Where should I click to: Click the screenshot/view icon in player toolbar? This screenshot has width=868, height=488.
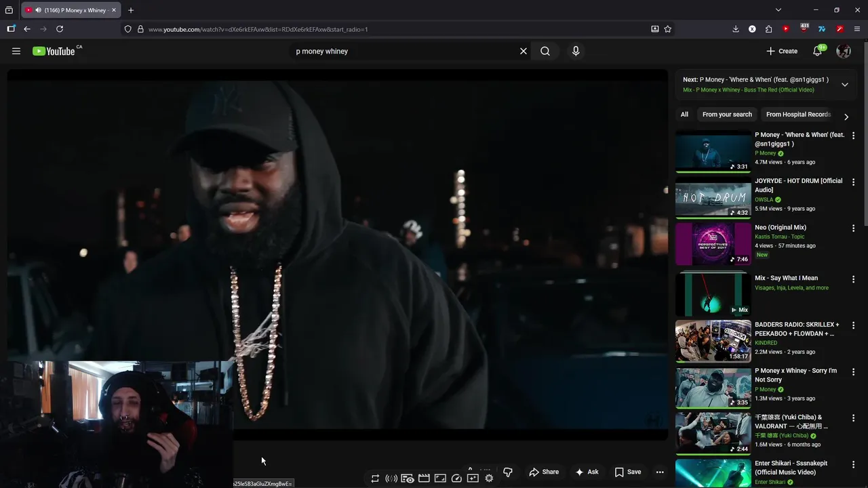click(408, 479)
